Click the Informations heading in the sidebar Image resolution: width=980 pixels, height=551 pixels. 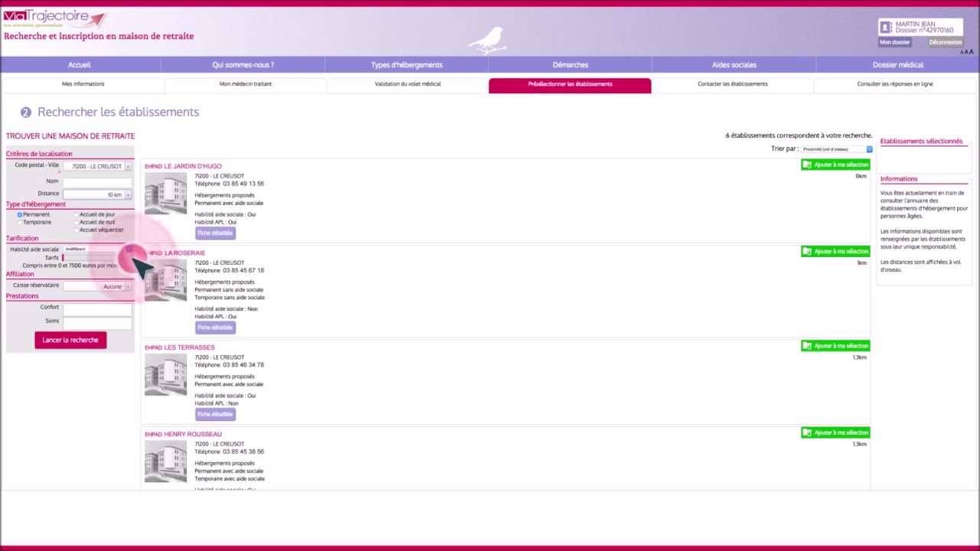pos(899,179)
